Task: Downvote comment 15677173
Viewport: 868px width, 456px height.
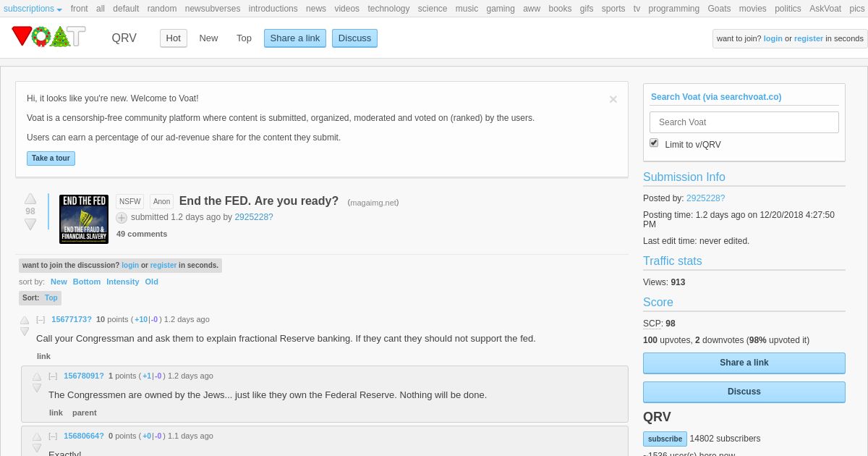Action: pyautogui.click(x=25, y=332)
